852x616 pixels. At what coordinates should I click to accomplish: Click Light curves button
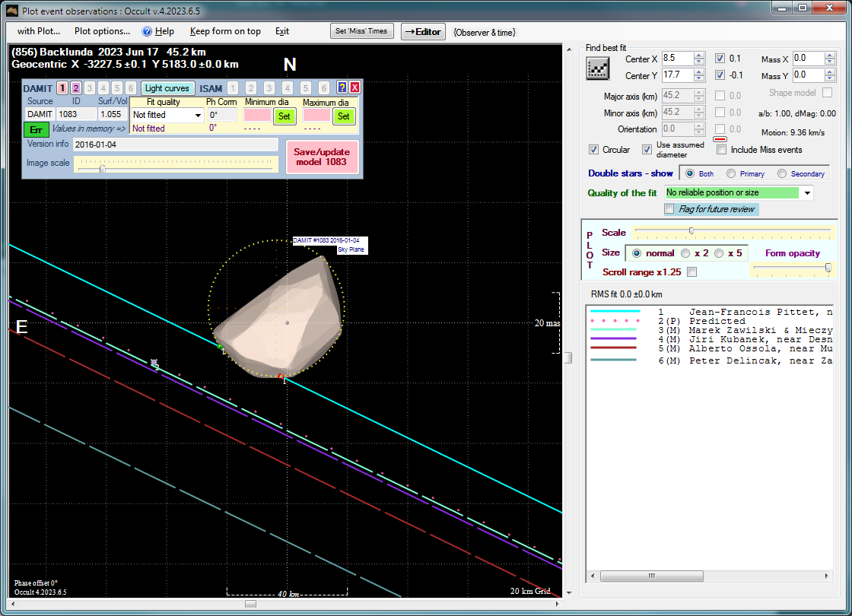pos(167,88)
